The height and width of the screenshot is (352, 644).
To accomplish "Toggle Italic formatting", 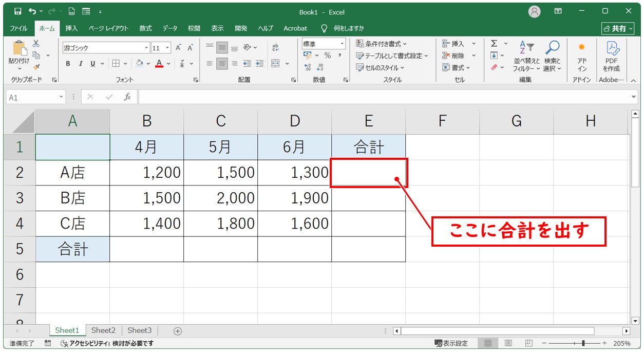I will [x=81, y=64].
